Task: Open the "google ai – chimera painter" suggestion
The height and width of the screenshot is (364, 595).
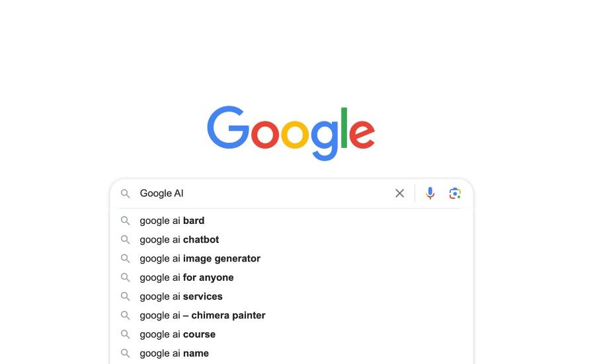Action: [x=202, y=315]
